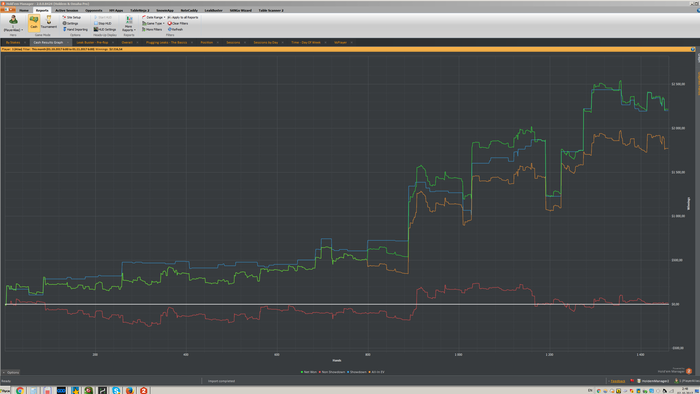The height and width of the screenshot is (394, 700).
Task: Click the yellow filter summary bar
Action: coord(347,49)
